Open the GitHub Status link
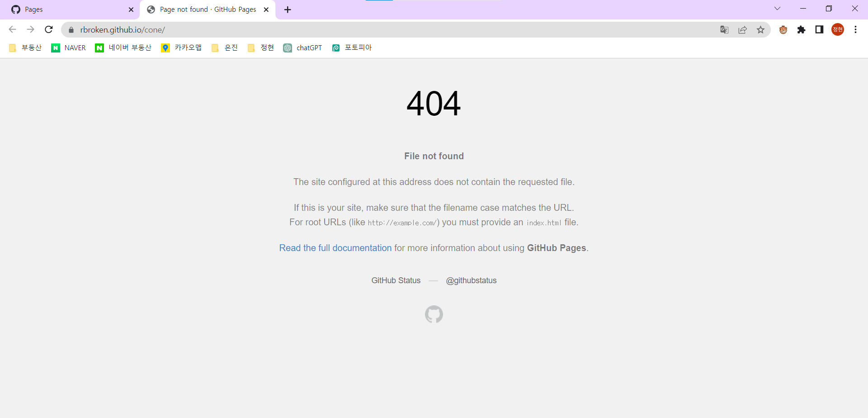The image size is (868, 418). pos(396,280)
